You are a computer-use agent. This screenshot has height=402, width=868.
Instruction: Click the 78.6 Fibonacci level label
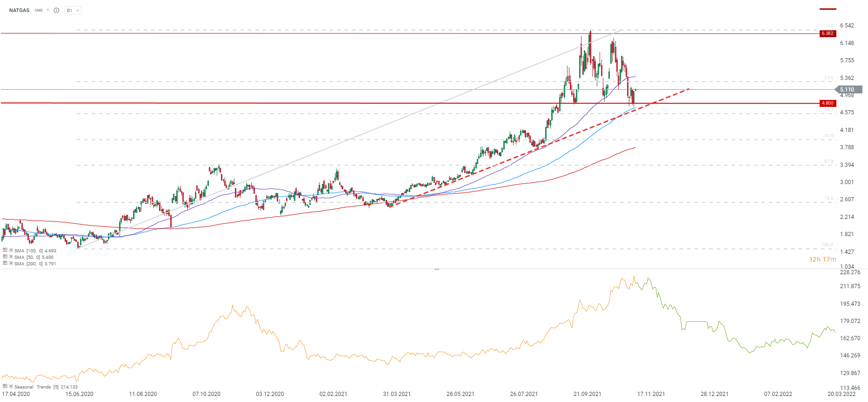click(x=829, y=198)
